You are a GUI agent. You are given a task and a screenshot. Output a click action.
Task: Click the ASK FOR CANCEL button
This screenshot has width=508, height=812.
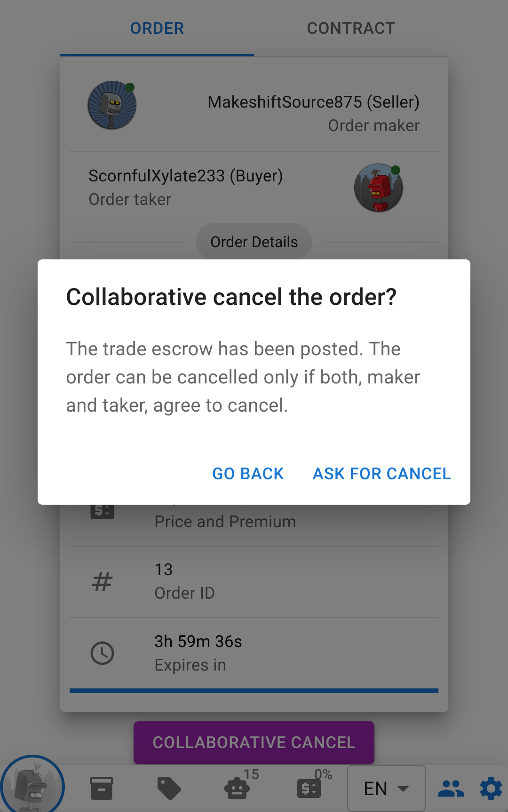(381, 474)
